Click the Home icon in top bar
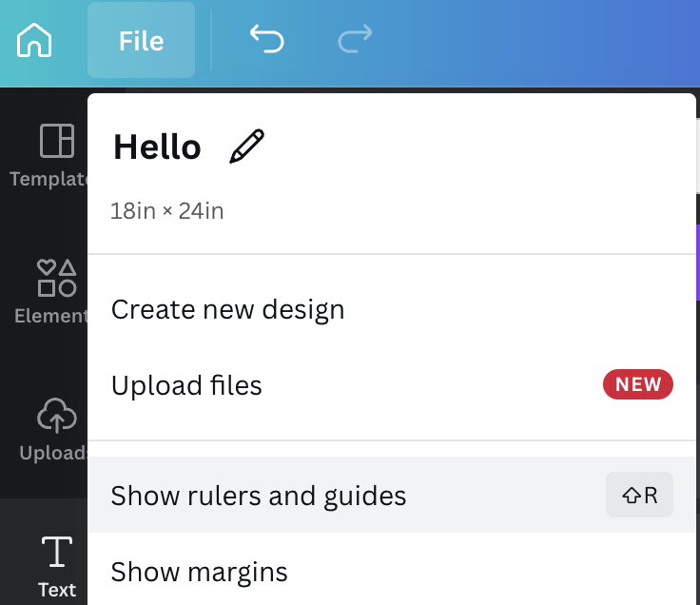This screenshot has height=605, width=700. 34,41
